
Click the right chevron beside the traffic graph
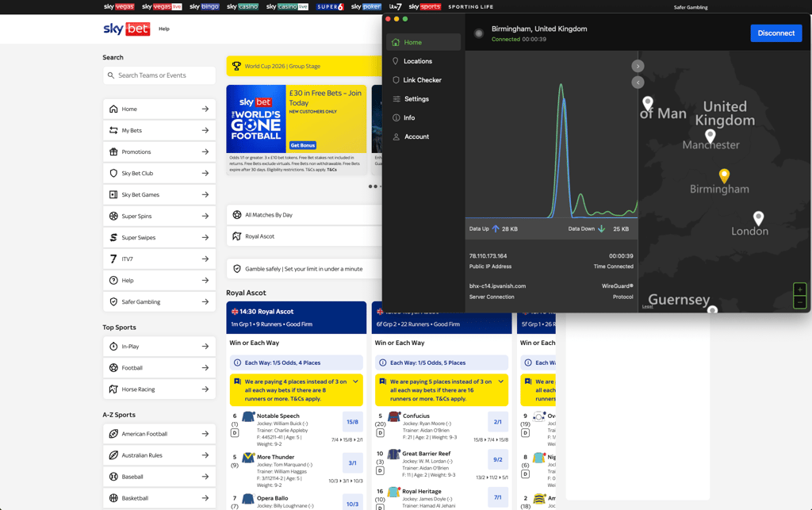coord(638,67)
